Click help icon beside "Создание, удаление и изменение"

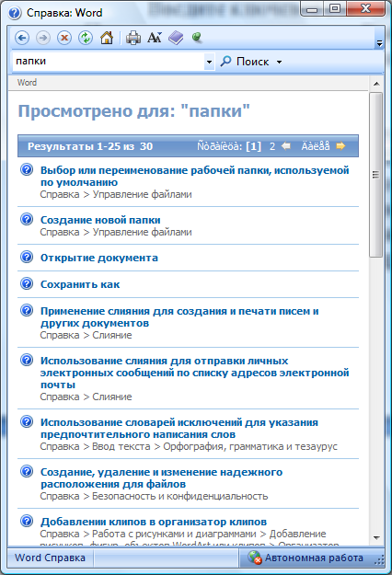coord(27,471)
